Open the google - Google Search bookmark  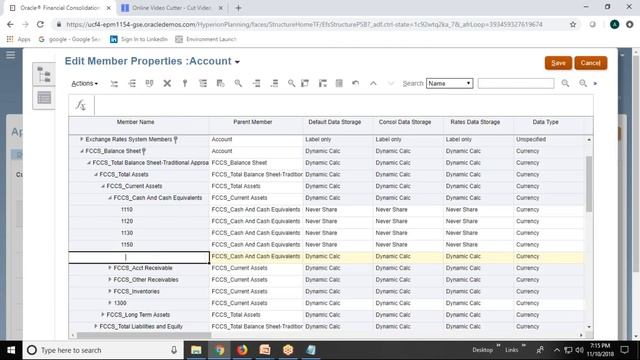(x=69, y=39)
